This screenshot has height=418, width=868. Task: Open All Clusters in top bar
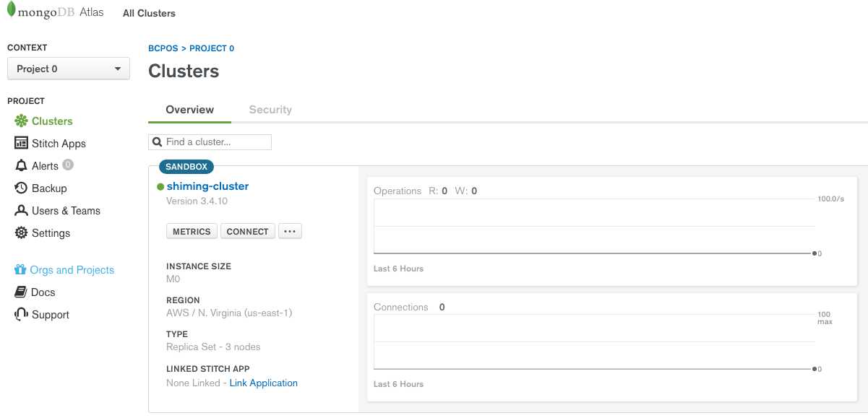click(149, 13)
